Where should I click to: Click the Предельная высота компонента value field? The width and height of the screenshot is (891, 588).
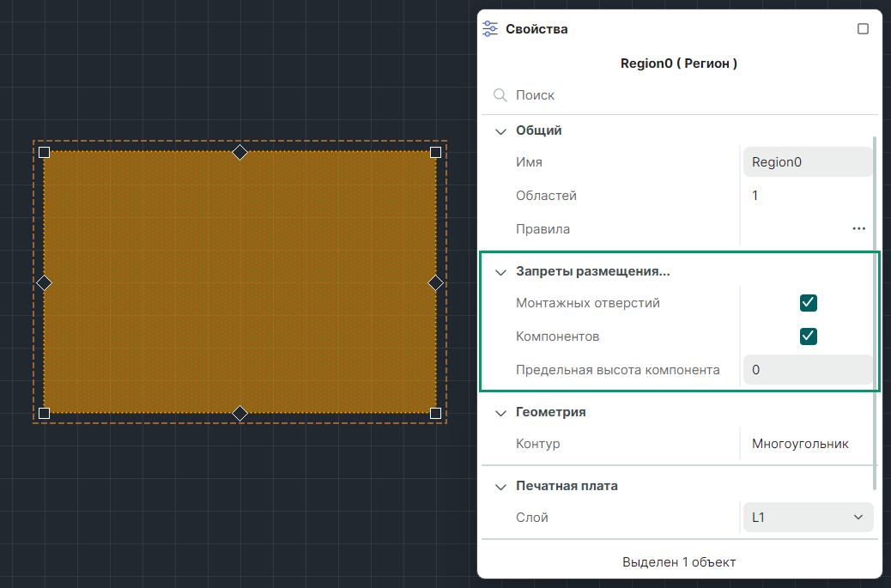click(807, 370)
